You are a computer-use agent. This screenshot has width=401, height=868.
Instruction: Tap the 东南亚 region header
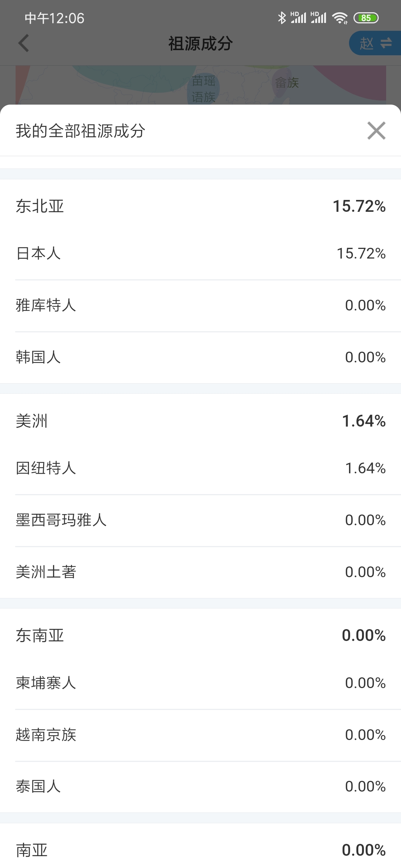tap(200, 636)
